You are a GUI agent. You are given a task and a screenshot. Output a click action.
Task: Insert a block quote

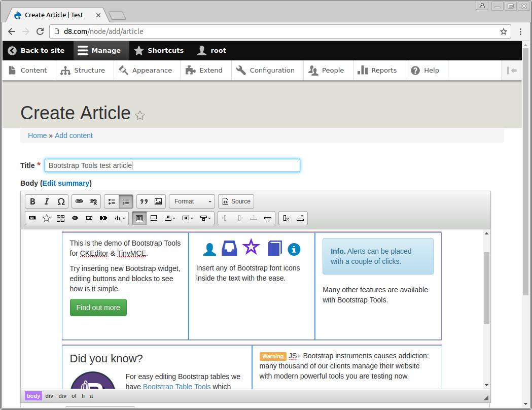click(144, 201)
